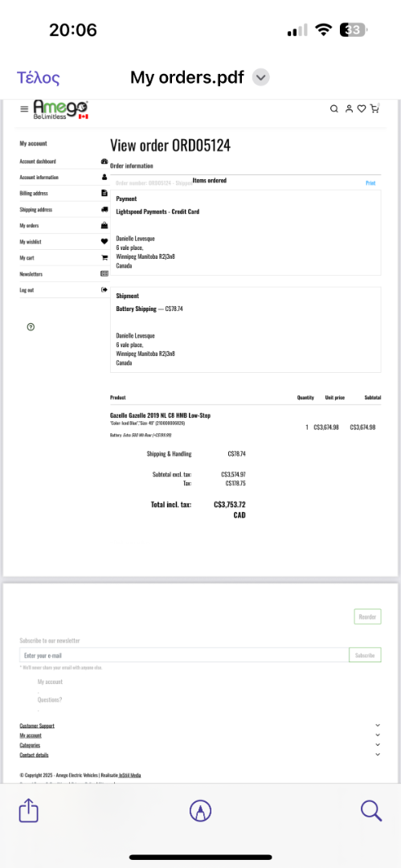Click the newsletter e-mail input field
Image resolution: width=401 pixels, height=868 pixels.
[185, 655]
